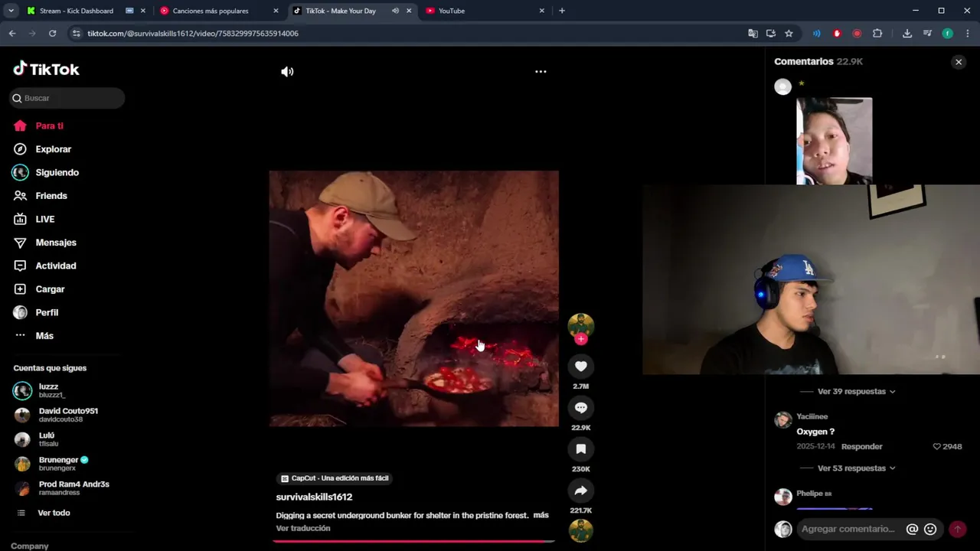Viewport: 980px width, 551px height.
Task: Like the video with the heart icon
Action: (x=580, y=367)
